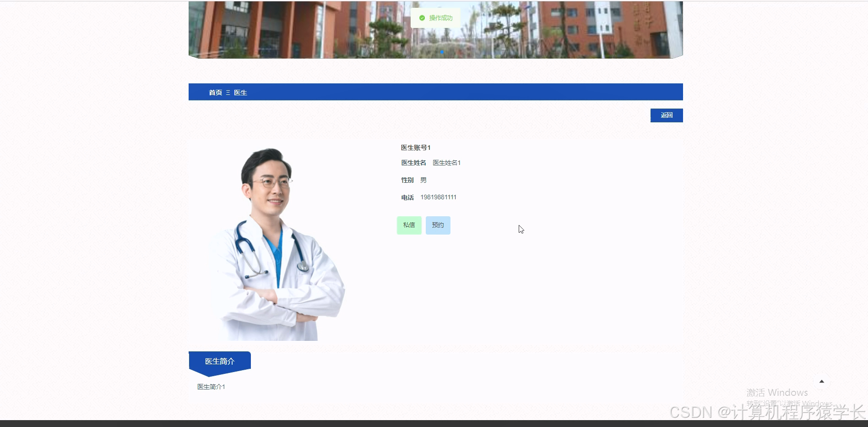The image size is (868, 427).
Task: Click the back-to-top arrow button
Action: [822, 381]
